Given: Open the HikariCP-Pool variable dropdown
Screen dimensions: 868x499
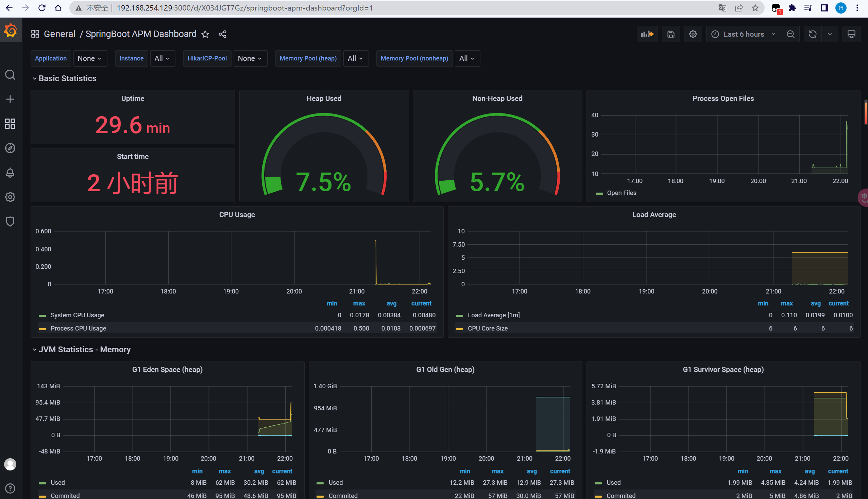Looking at the screenshot, I should (250, 58).
